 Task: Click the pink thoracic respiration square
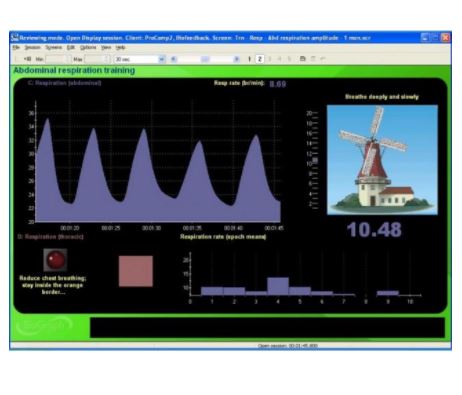pyautogui.click(x=136, y=271)
